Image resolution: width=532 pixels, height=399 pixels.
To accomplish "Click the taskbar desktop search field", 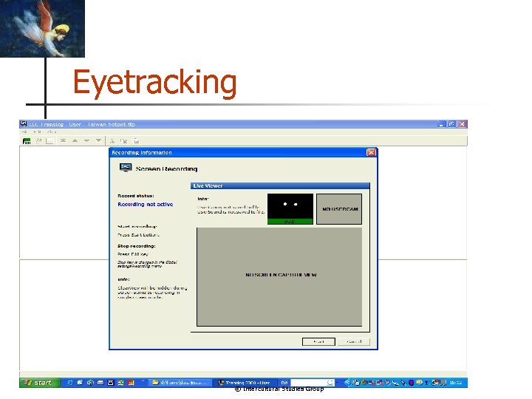I will (x=312, y=383).
